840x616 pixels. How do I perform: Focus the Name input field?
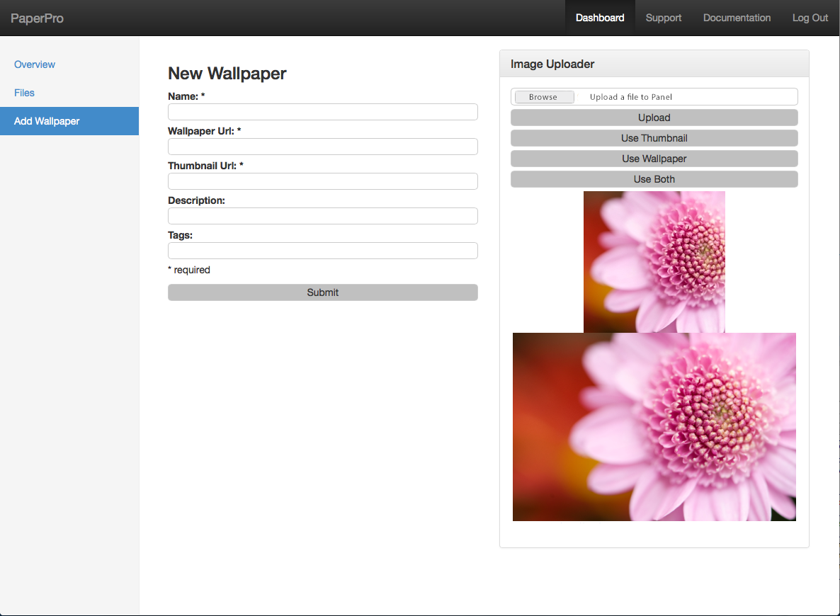(x=322, y=112)
